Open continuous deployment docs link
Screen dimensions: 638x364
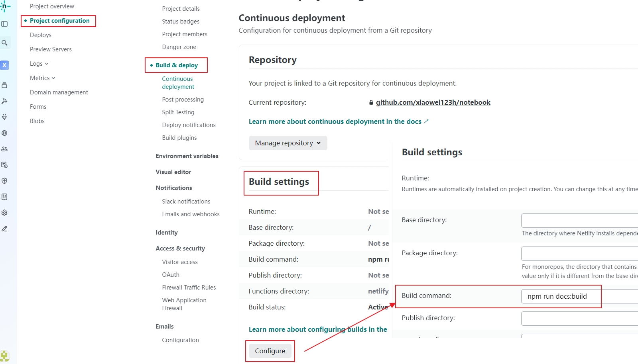coord(339,121)
